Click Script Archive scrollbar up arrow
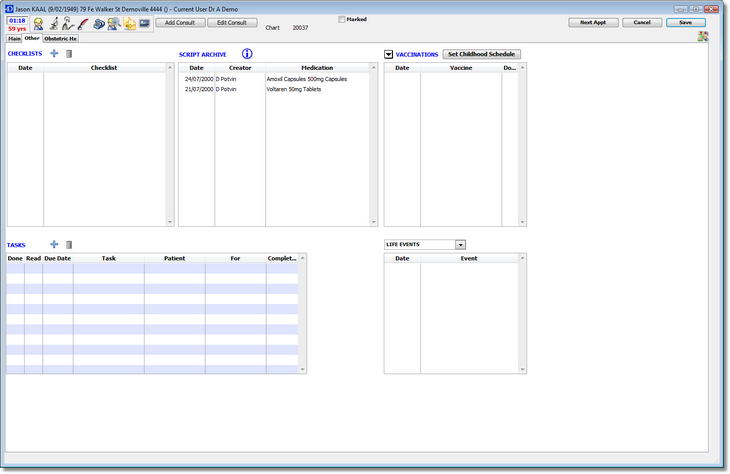 coord(373,68)
